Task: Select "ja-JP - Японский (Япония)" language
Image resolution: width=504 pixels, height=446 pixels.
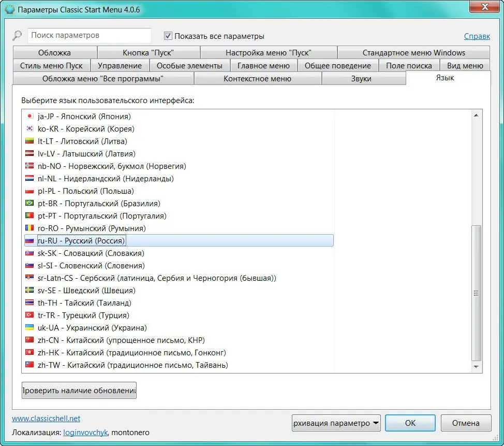Action: point(179,116)
